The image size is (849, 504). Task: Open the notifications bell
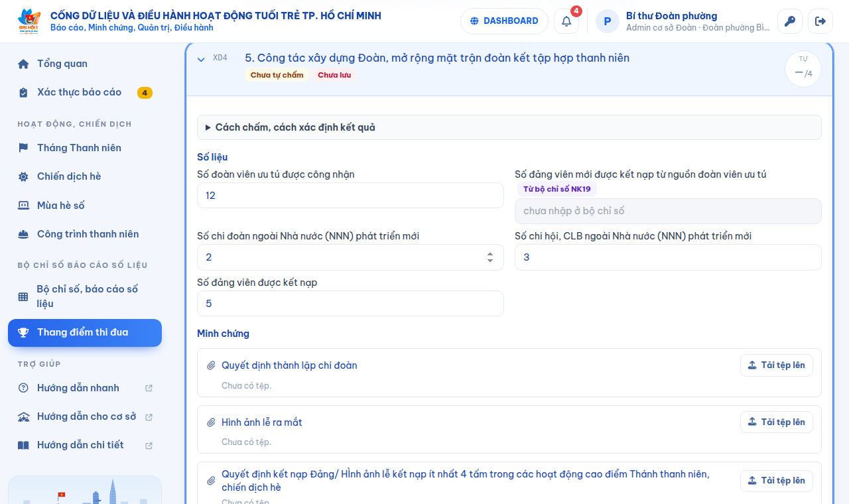566,21
